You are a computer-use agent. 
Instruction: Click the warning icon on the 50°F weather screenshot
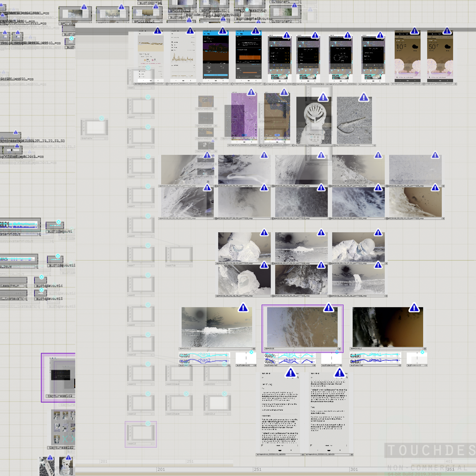point(447,31)
